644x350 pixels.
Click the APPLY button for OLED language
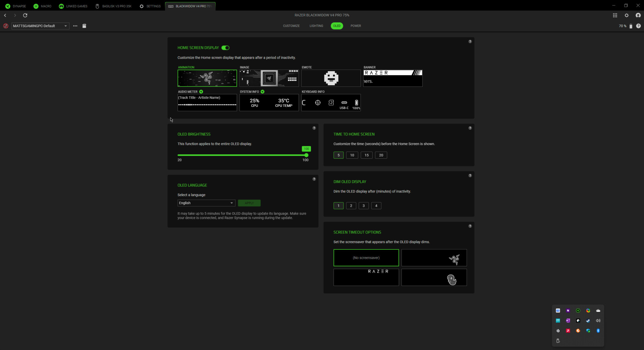pos(249,203)
